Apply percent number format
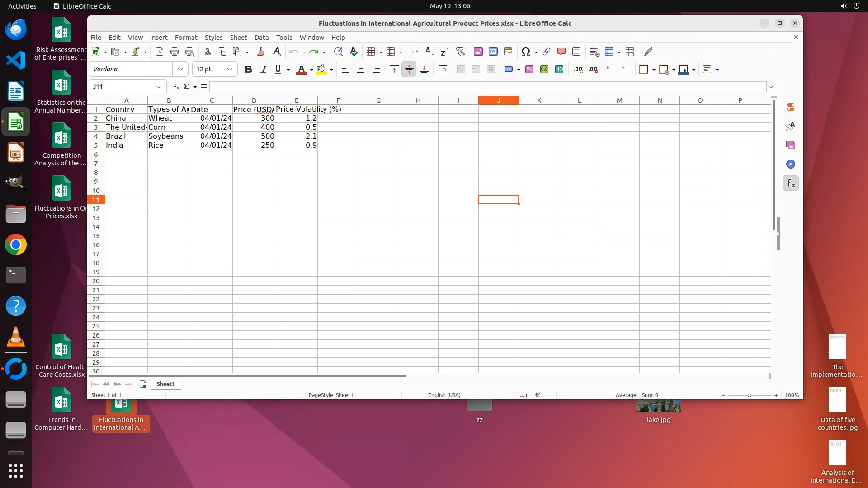 [x=529, y=70]
